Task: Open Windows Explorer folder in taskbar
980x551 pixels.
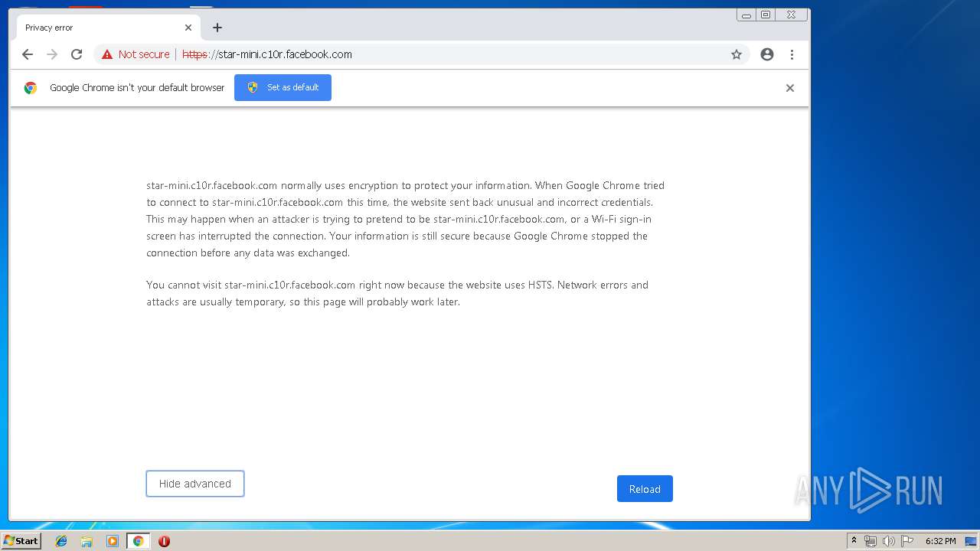Action: 87,541
